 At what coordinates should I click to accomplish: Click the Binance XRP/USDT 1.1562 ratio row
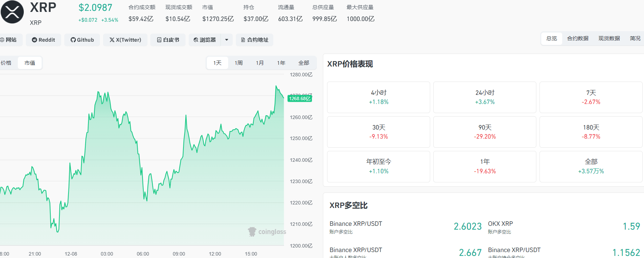564,252
